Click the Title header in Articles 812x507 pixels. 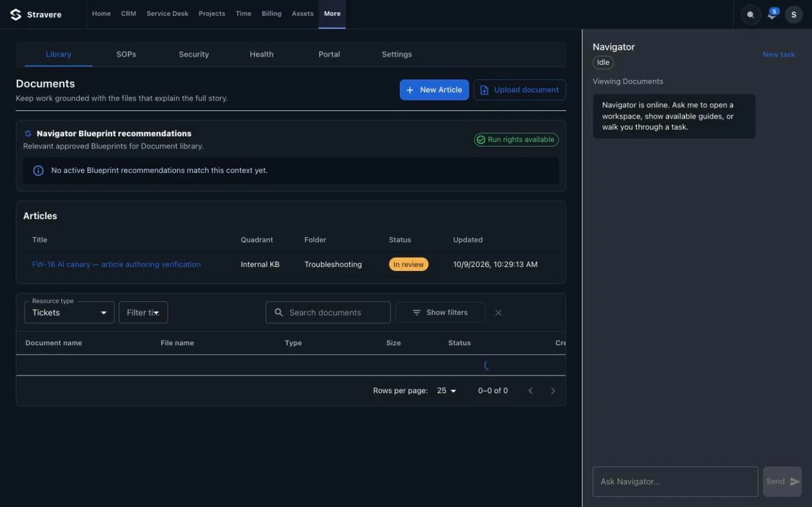click(x=40, y=240)
